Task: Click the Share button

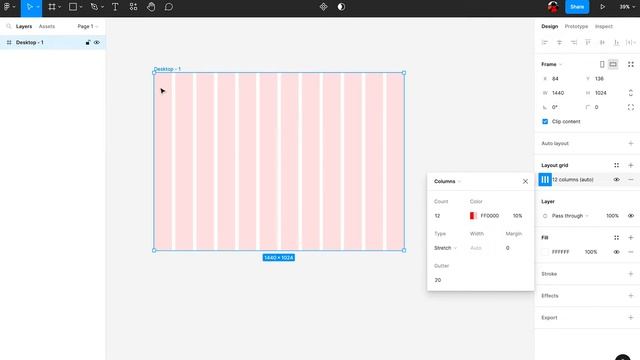Action: pos(577,7)
